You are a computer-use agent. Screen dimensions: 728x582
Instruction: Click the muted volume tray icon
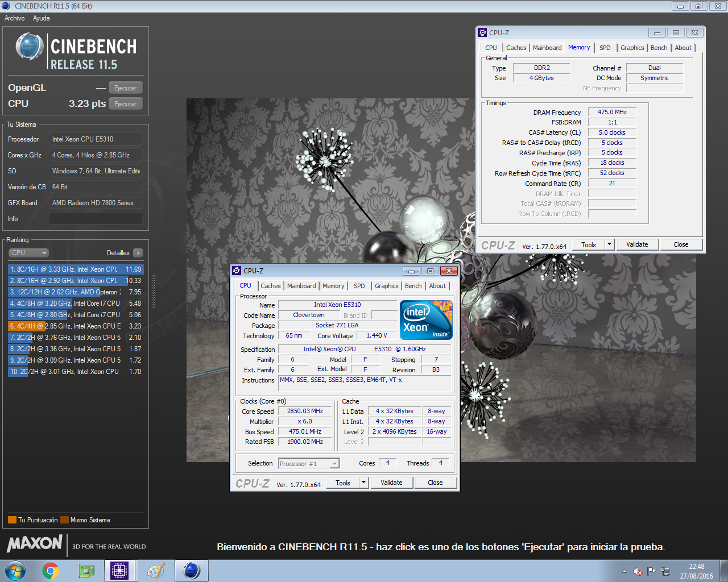638,571
